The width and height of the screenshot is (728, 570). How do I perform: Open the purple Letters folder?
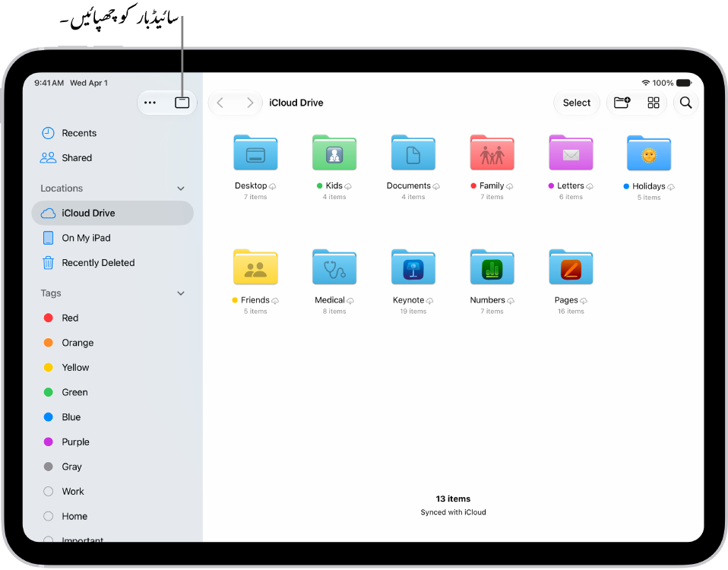pyautogui.click(x=571, y=153)
